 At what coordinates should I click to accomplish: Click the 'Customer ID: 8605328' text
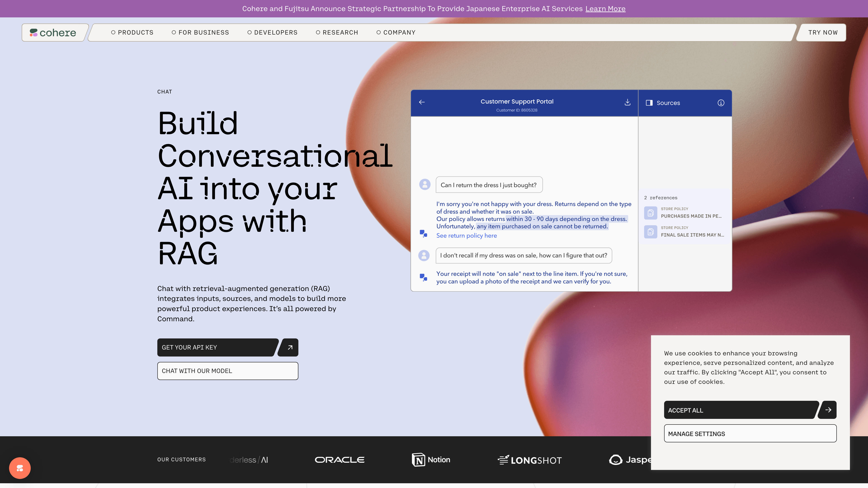[x=517, y=110]
